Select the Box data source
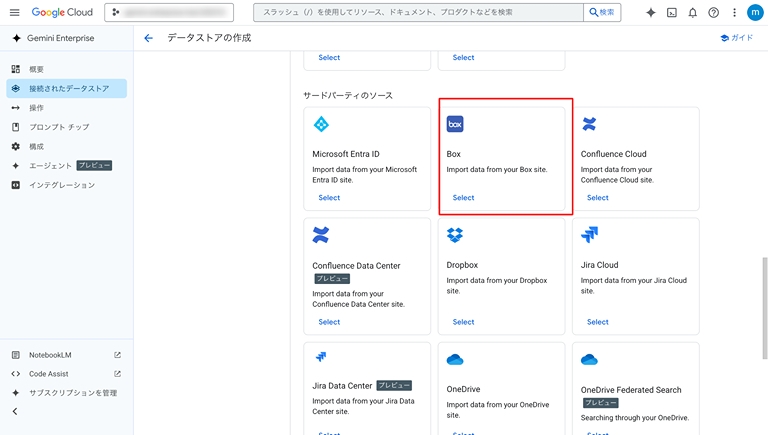Screen dimensions: 768x435 [463, 198]
